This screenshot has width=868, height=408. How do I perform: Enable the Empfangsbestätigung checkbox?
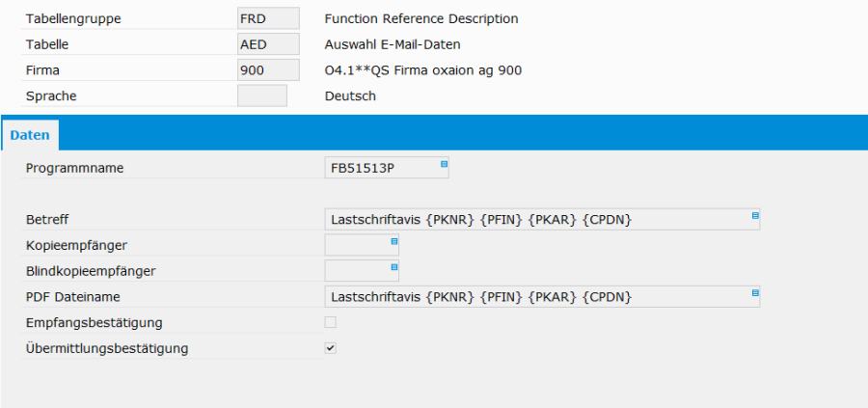click(331, 322)
